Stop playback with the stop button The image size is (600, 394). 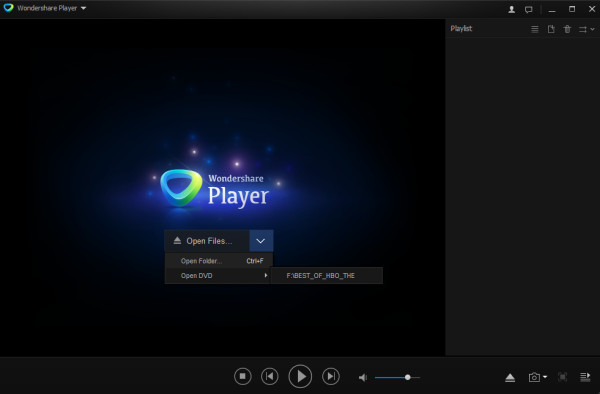pos(243,376)
